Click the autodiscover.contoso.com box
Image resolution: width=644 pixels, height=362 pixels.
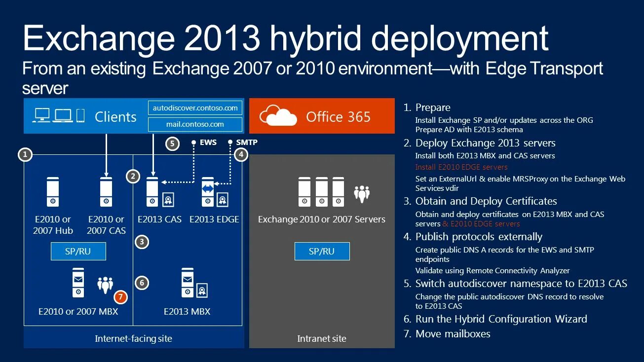tap(195, 108)
